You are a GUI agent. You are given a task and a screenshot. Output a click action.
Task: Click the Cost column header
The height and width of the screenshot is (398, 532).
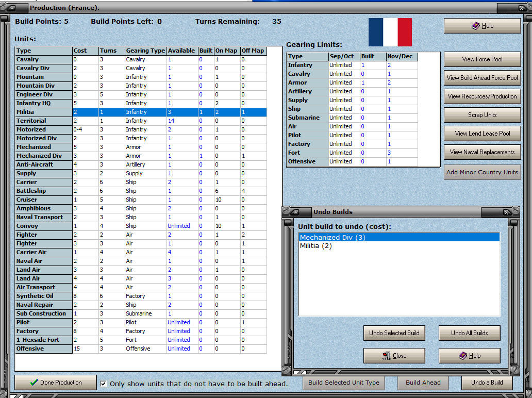click(85, 51)
